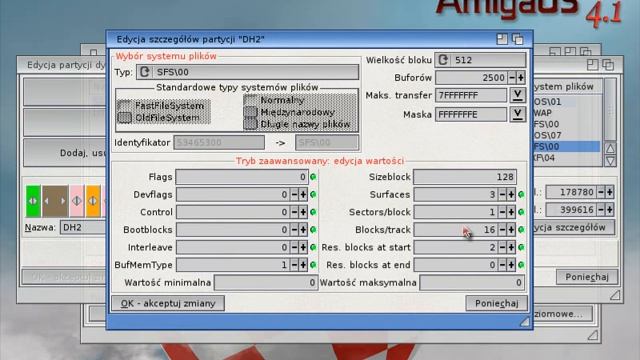Click the Wartość maksymalna field
640x360 pixels.
point(472,282)
